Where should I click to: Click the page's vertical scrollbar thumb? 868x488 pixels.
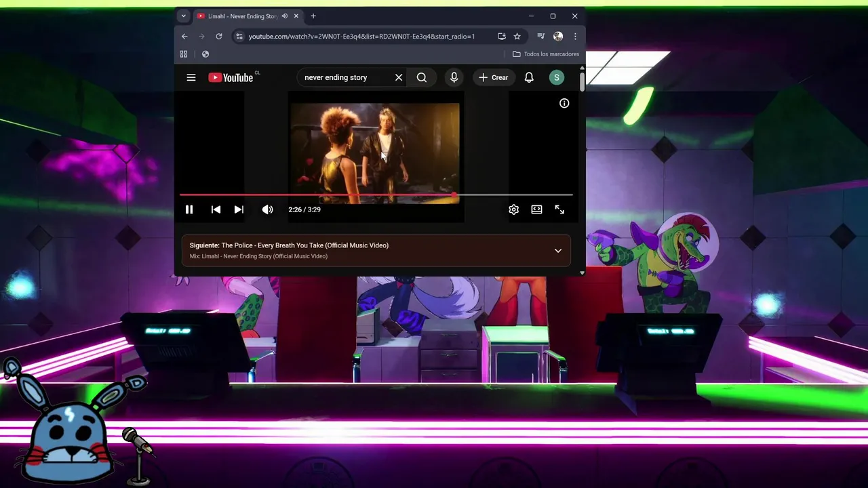pos(582,81)
